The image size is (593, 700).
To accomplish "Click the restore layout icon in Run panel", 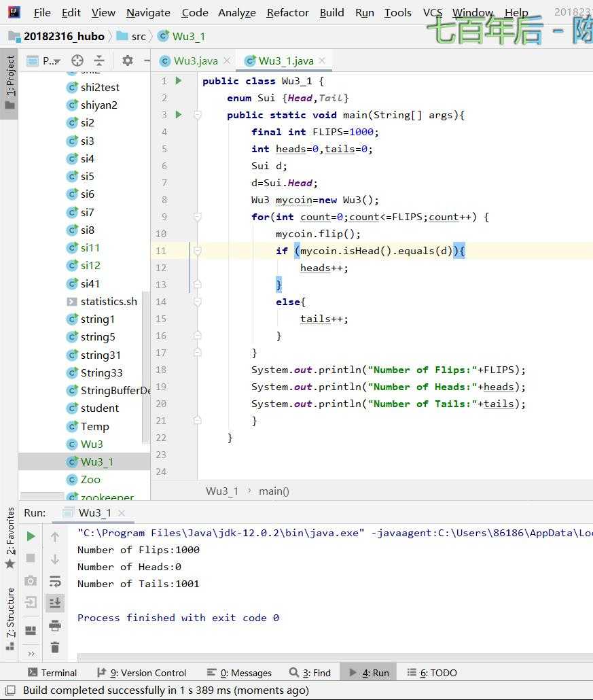I will click(x=31, y=630).
